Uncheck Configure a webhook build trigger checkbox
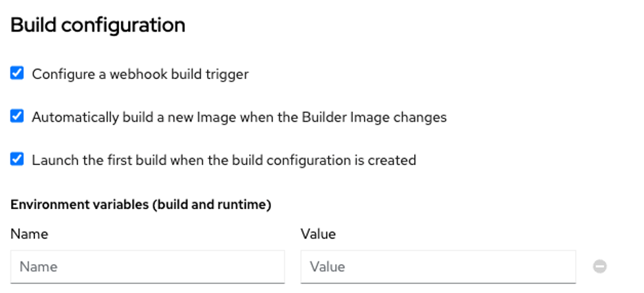644x293 pixels. point(17,73)
